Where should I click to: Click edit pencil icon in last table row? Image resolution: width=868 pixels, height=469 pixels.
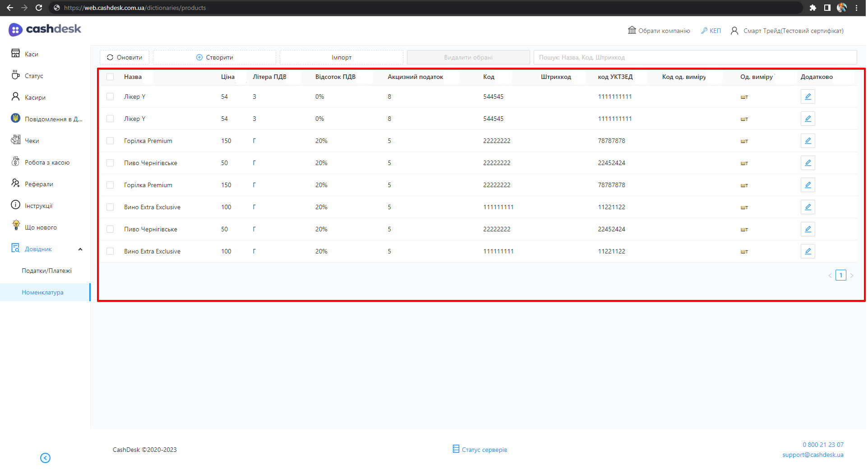[808, 251]
